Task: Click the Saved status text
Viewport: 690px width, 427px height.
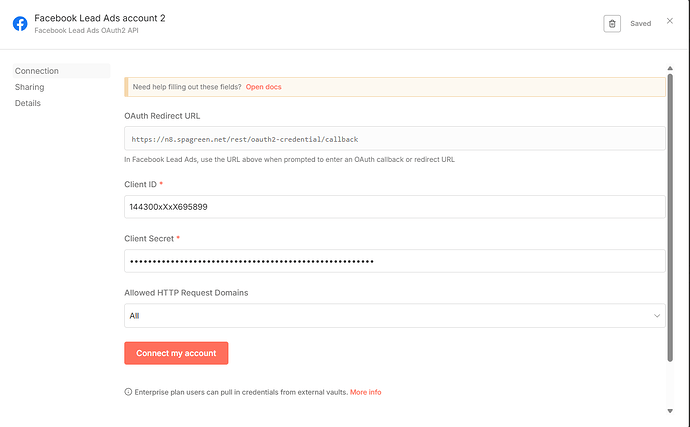Action: point(640,24)
